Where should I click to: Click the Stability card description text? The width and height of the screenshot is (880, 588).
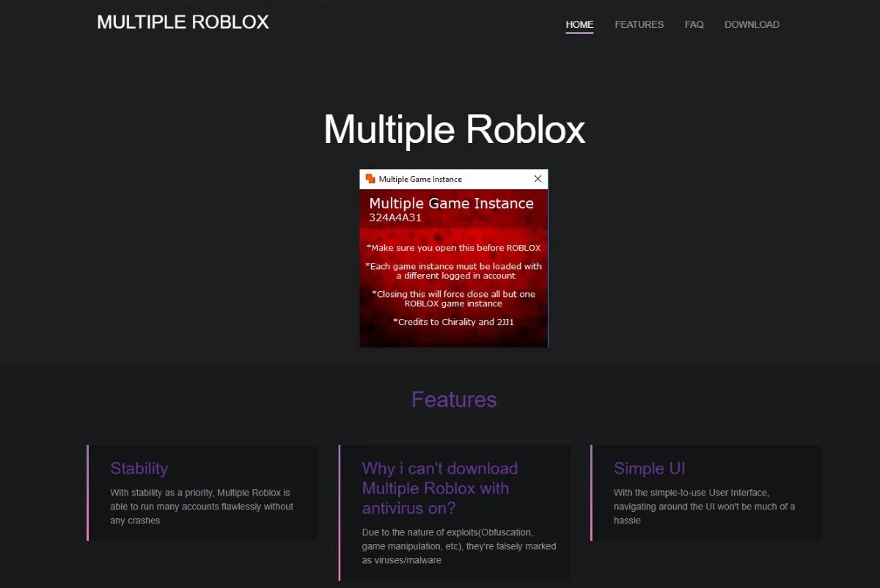(202, 507)
